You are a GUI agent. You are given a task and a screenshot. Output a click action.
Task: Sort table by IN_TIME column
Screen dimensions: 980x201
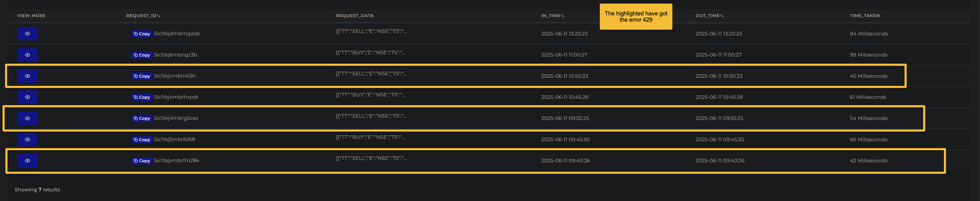tap(553, 16)
